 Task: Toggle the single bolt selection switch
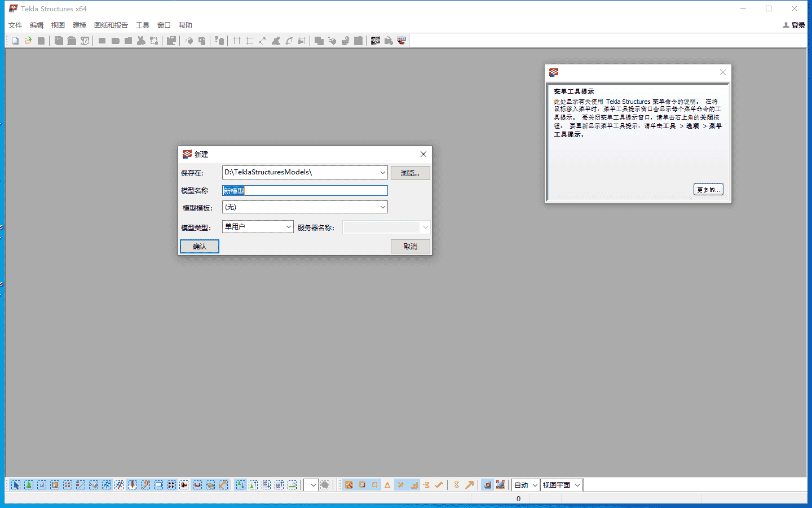click(184, 485)
